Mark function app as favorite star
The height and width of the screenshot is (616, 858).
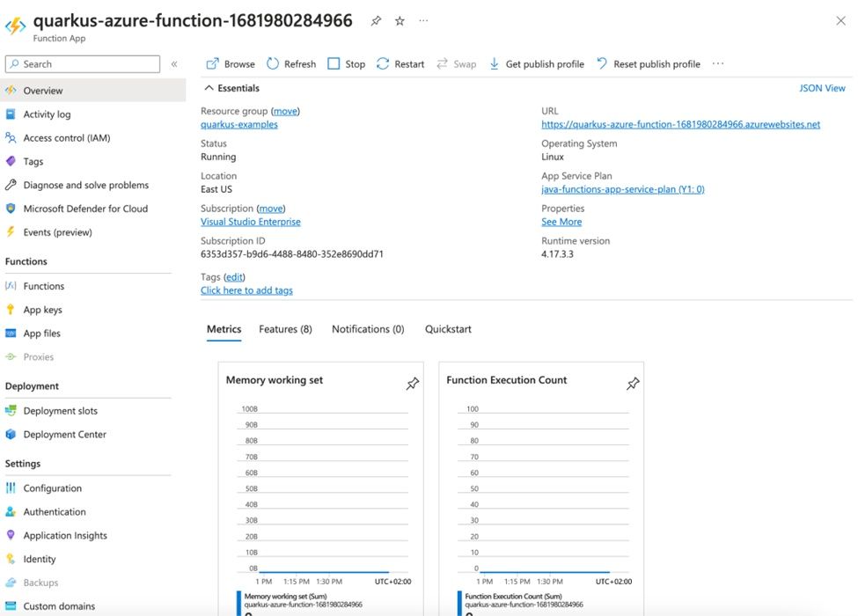pos(400,21)
